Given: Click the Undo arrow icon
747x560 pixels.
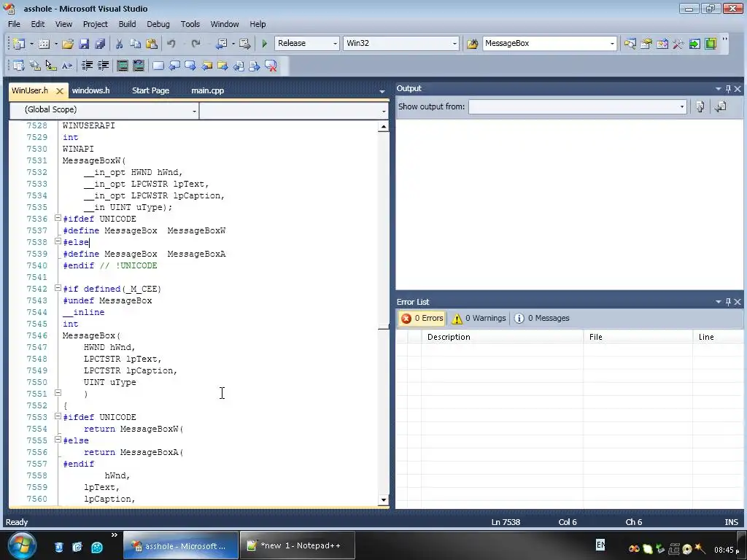Looking at the screenshot, I should click(171, 44).
